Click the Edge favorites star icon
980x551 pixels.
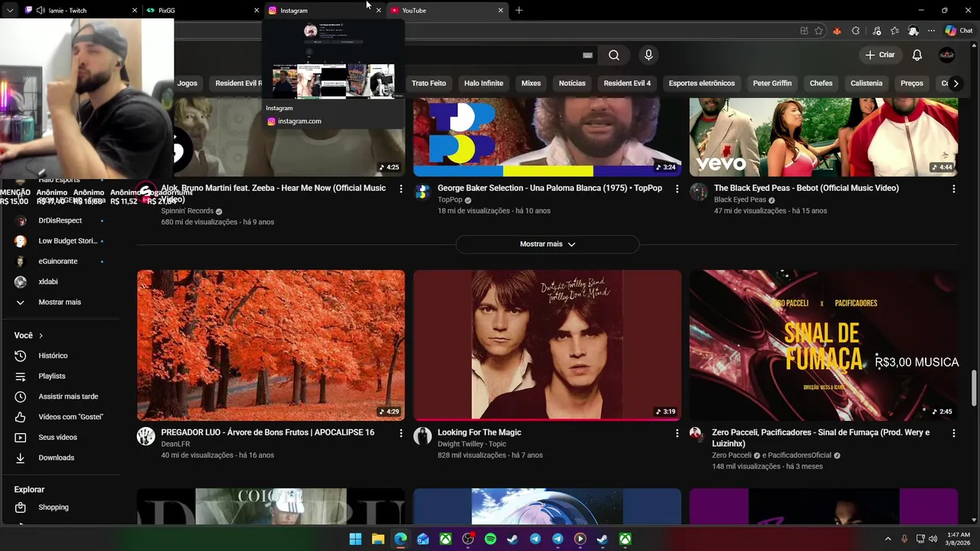point(818,31)
